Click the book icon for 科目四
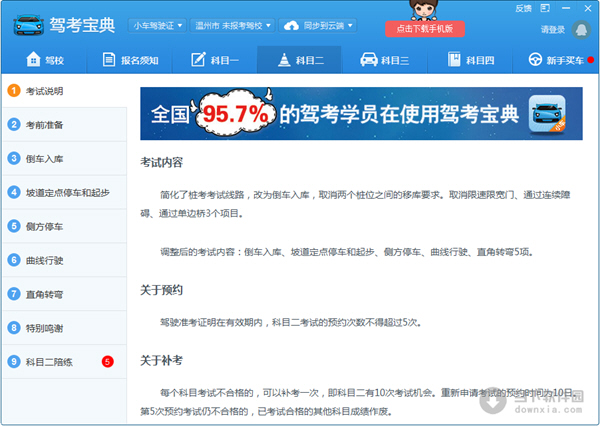The height and width of the screenshot is (426, 600). pos(454,59)
